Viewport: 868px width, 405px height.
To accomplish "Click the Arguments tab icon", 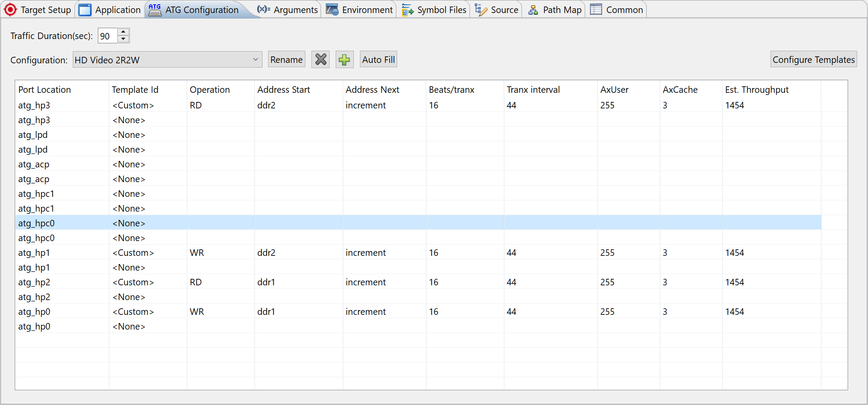I will 263,9.
